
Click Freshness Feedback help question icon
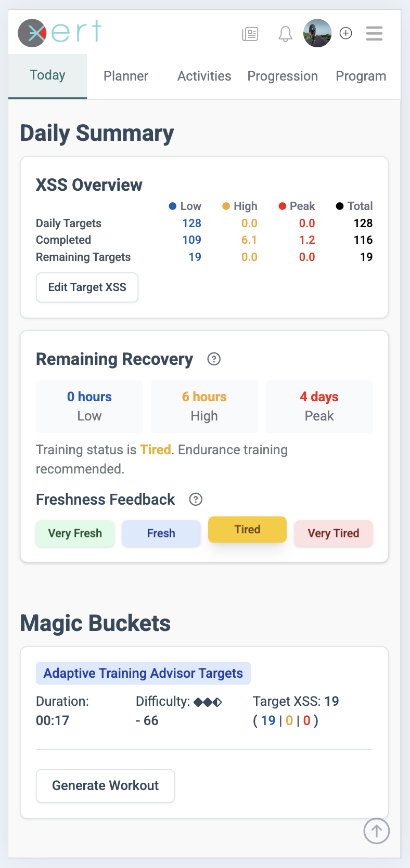(196, 499)
